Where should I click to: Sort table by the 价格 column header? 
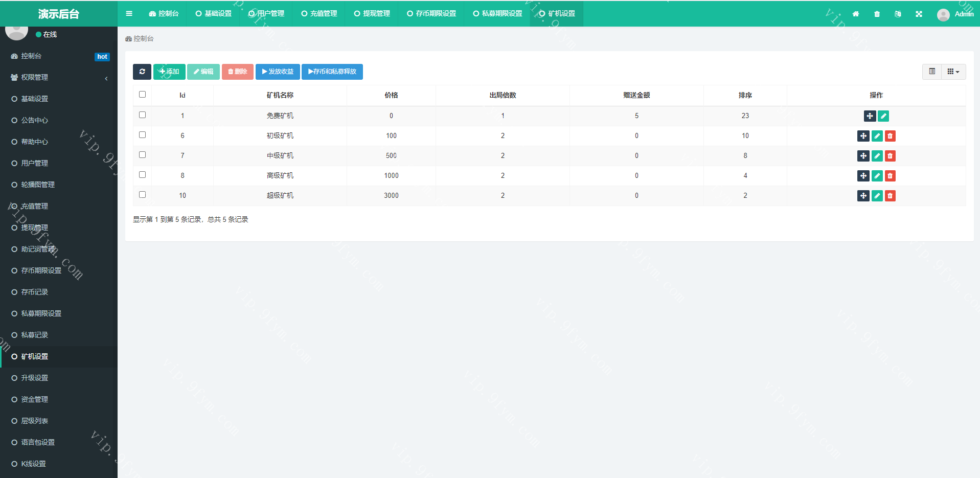(391, 95)
